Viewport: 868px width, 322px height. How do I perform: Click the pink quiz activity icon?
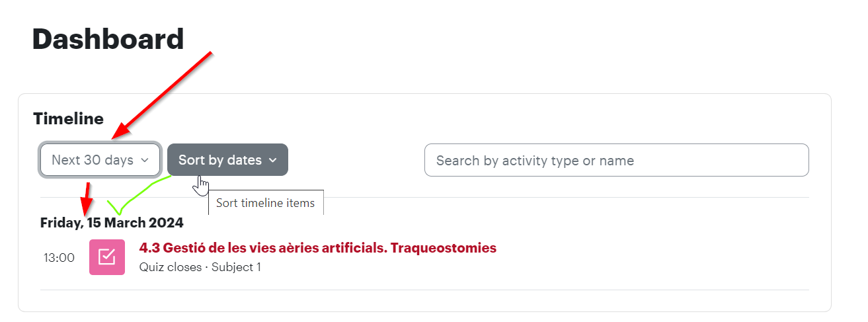[107, 257]
